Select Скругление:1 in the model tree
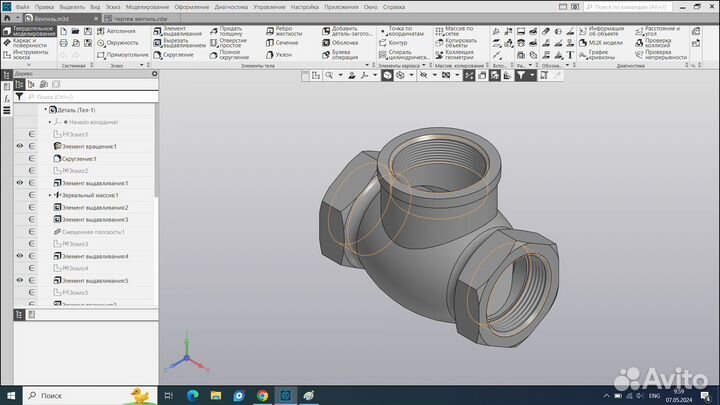This screenshot has width=720, height=405. [78, 159]
